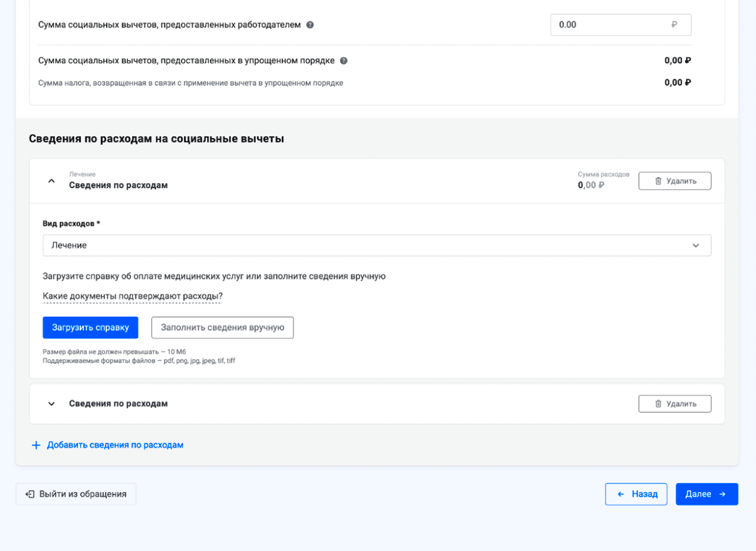Collapse the Лечение expenses section
This screenshot has width=756, height=551.
(x=52, y=181)
